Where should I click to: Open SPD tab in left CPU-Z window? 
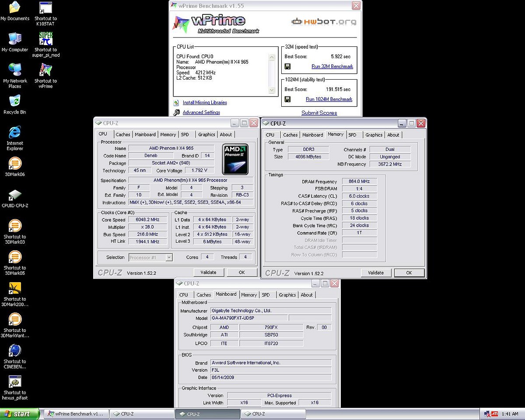click(x=185, y=135)
